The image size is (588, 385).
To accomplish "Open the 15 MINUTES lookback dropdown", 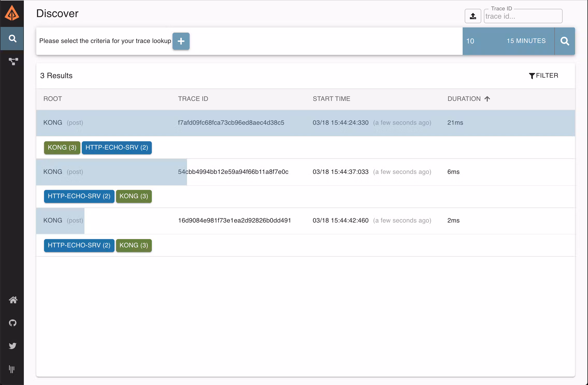I will coord(526,41).
